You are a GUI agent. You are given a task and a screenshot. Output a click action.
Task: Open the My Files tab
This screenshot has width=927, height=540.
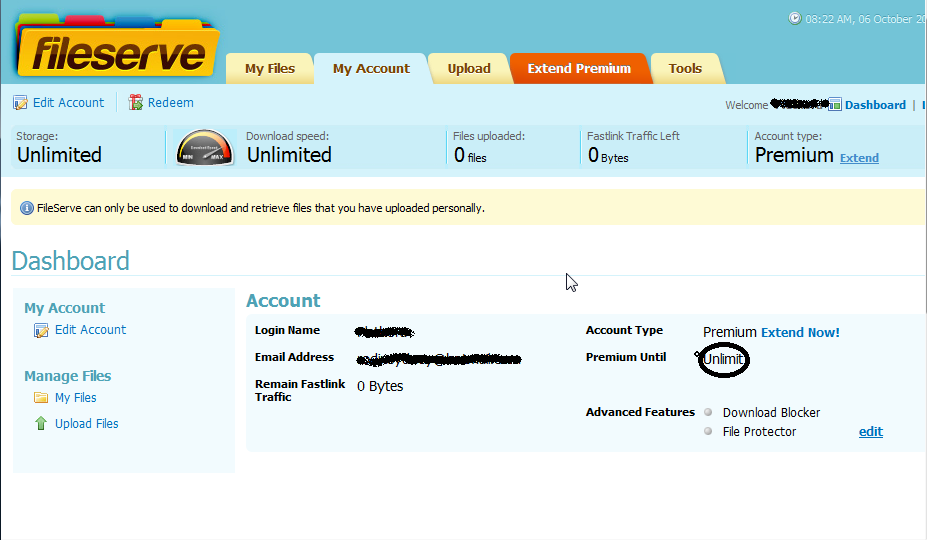[x=270, y=69]
